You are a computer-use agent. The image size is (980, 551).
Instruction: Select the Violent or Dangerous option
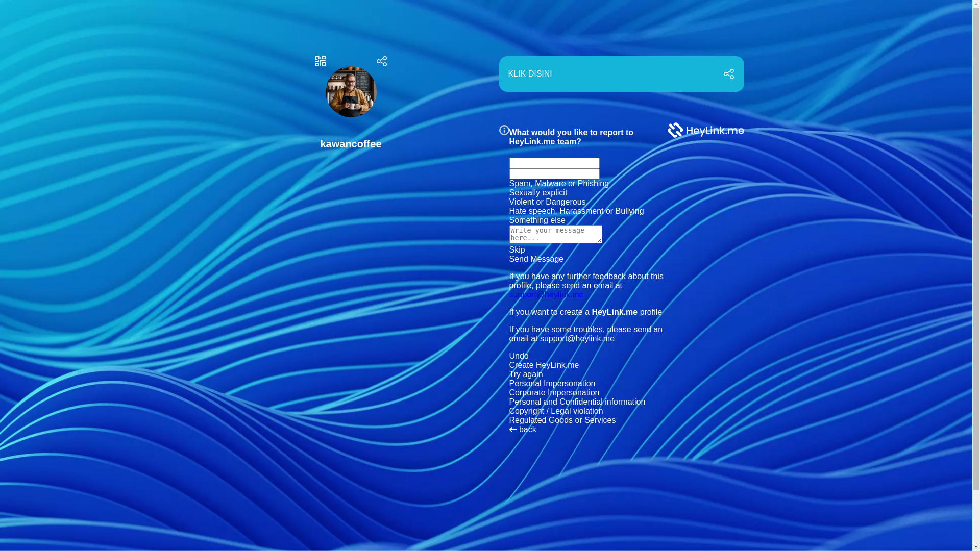(547, 202)
